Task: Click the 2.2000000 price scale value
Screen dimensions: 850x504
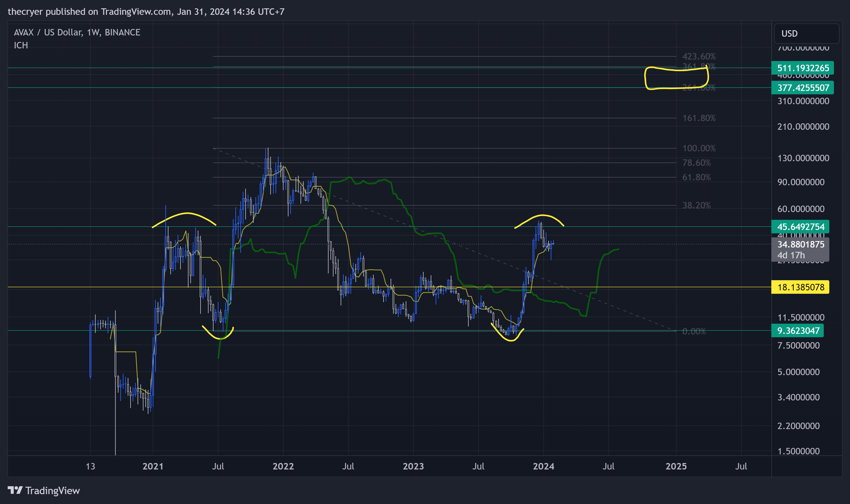Action: (798, 425)
